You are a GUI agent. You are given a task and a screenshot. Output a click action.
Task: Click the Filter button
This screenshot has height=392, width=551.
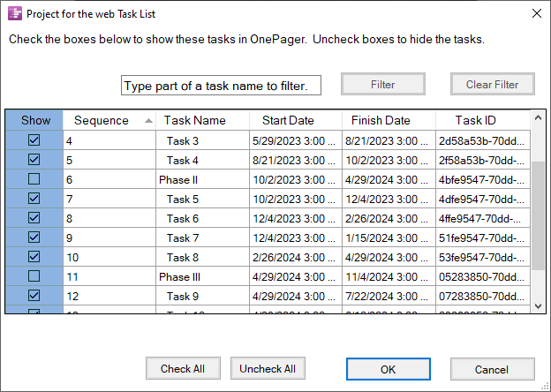point(383,84)
